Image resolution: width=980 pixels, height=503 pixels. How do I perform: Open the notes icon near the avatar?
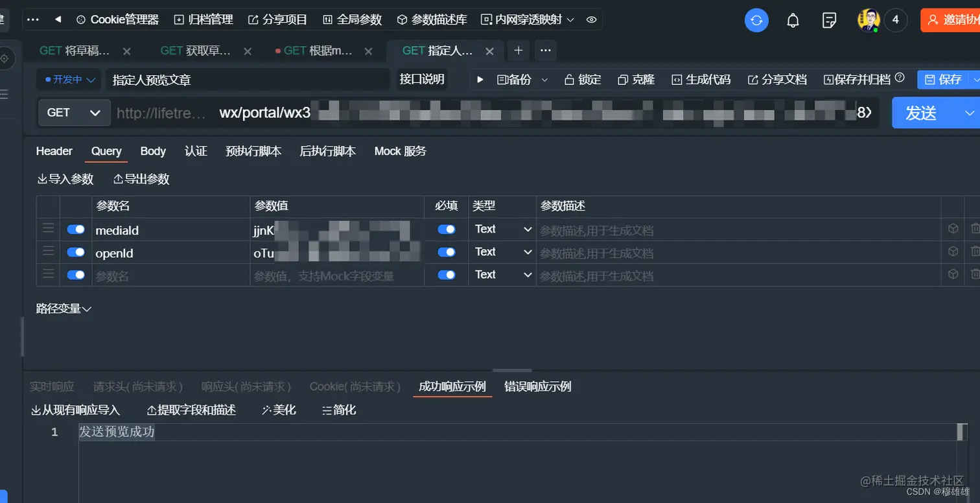click(830, 20)
